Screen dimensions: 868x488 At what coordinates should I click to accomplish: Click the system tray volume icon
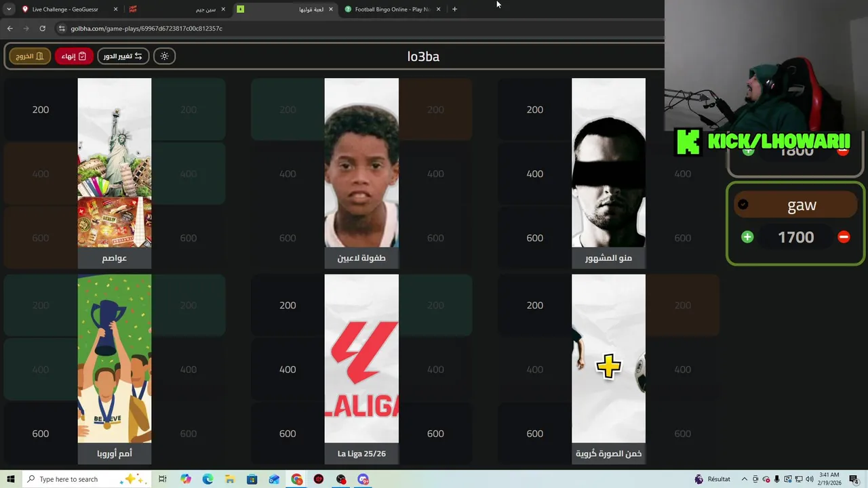pyautogui.click(x=809, y=479)
